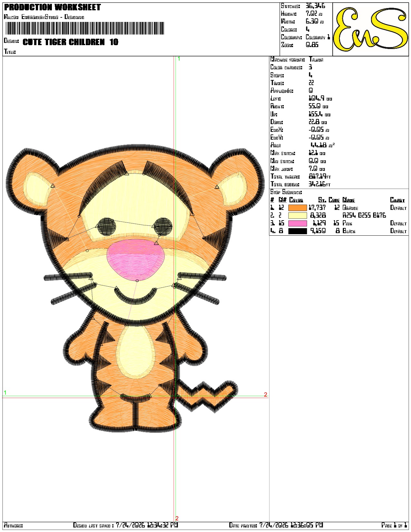This screenshot has height=532, width=411.
Task: Select the pink stitch count 1,129
Action: pos(319,223)
